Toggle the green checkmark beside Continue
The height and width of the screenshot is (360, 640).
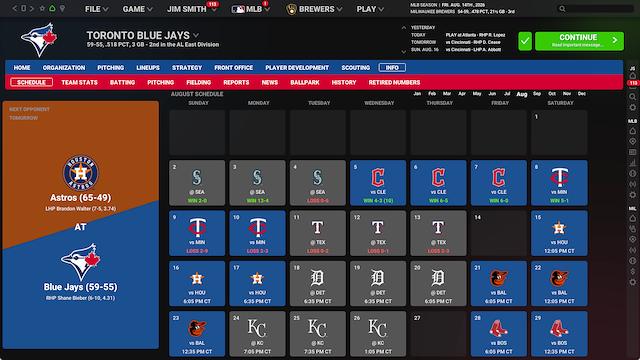[525, 41]
